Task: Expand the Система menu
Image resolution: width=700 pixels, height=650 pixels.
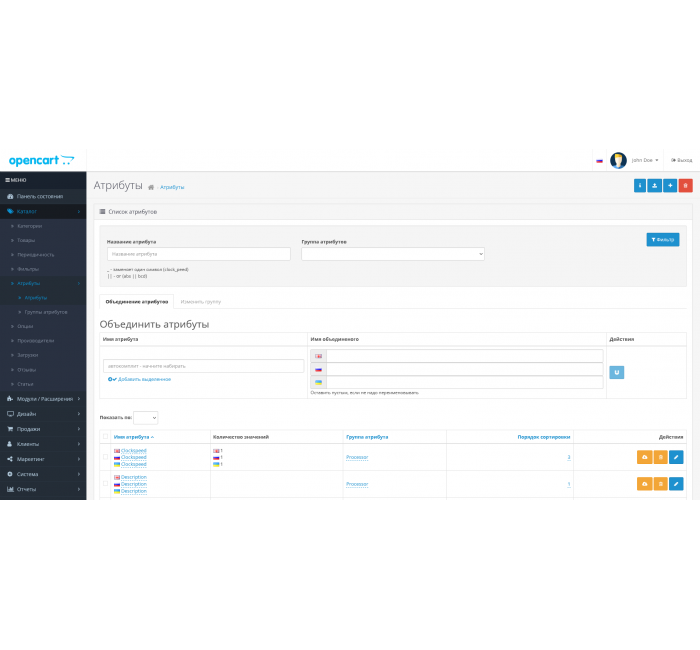Action: pos(43,474)
